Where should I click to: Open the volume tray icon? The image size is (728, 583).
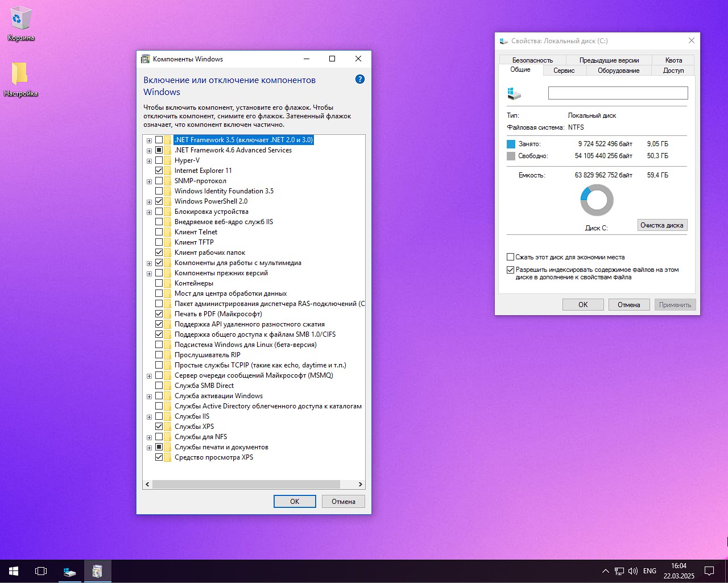tap(632, 571)
